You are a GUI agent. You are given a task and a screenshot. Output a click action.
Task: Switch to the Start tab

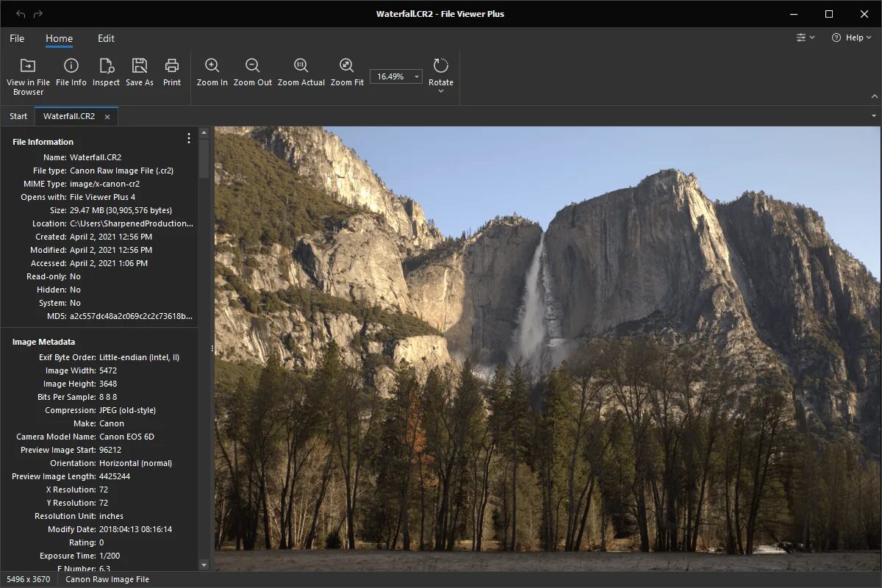pyautogui.click(x=18, y=116)
